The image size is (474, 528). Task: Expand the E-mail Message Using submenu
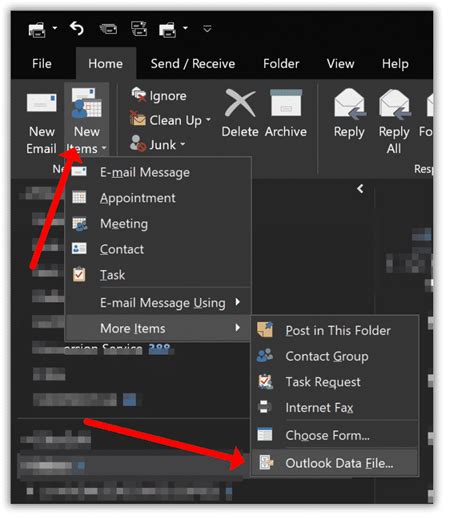click(158, 302)
